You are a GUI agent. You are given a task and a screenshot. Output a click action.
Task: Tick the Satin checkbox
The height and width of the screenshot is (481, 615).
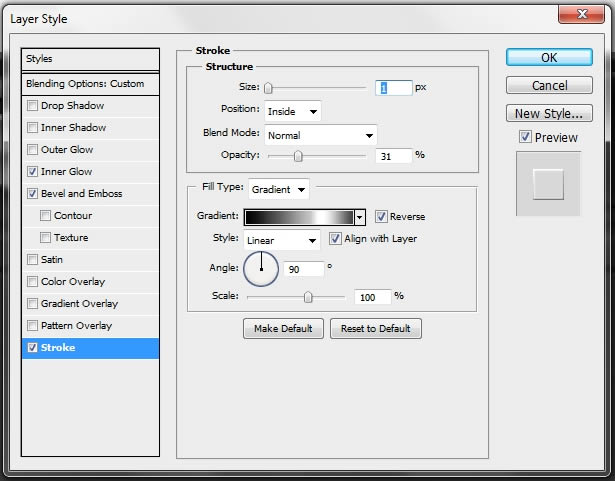32,259
